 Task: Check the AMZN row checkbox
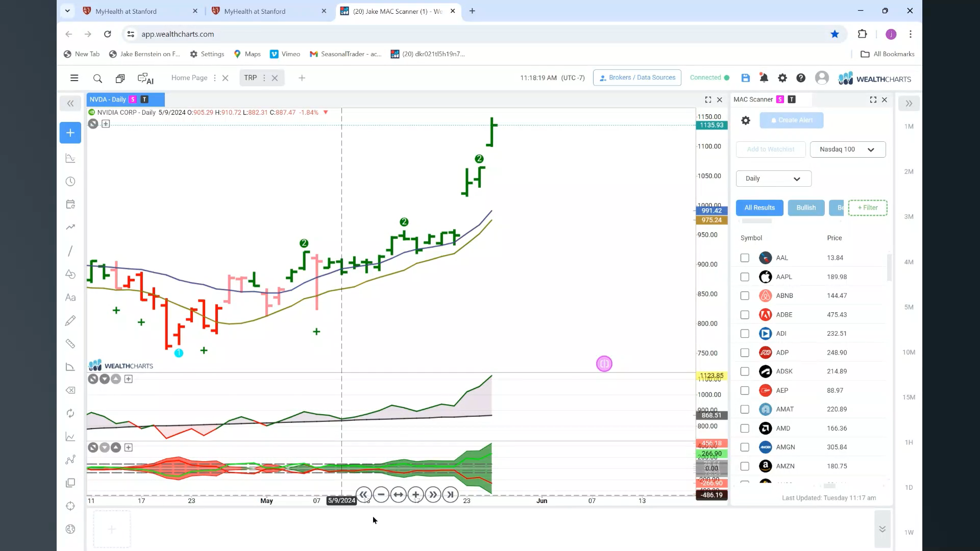tap(745, 466)
